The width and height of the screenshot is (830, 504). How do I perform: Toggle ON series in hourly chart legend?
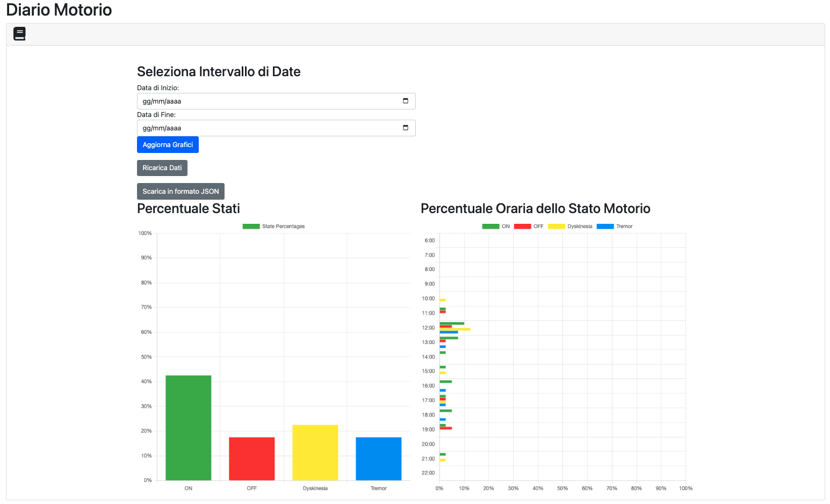tap(490, 227)
